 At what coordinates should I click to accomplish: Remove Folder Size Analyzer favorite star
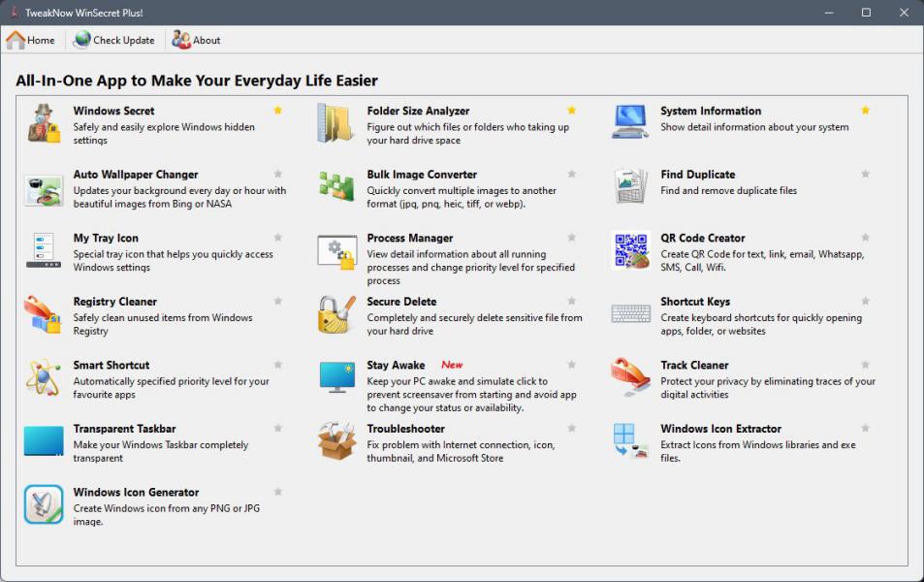click(x=572, y=111)
